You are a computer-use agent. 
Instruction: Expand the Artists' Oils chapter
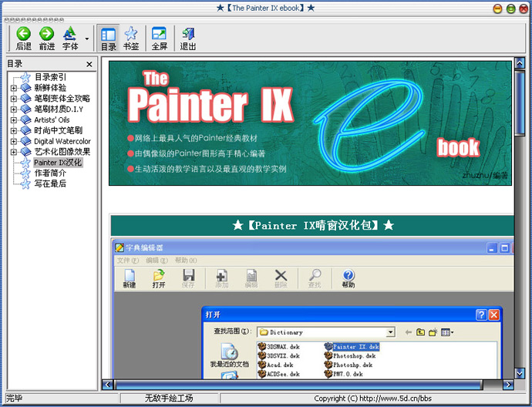coord(14,120)
